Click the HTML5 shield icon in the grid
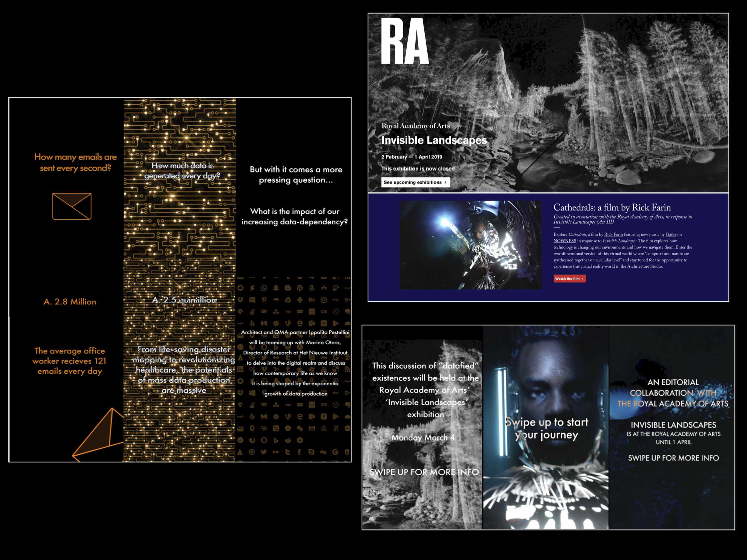747x560 pixels. (x=348, y=452)
